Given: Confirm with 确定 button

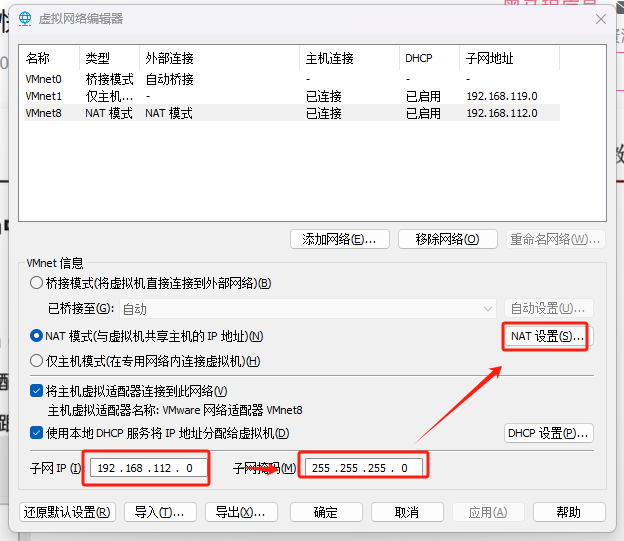Looking at the screenshot, I should coord(326,512).
